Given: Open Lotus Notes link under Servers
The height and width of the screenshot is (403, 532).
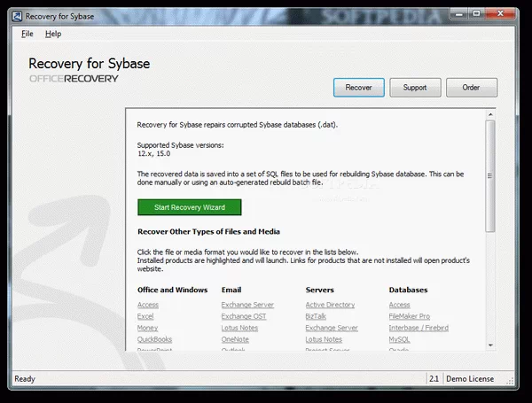Looking at the screenshot, I should (324, 339).
